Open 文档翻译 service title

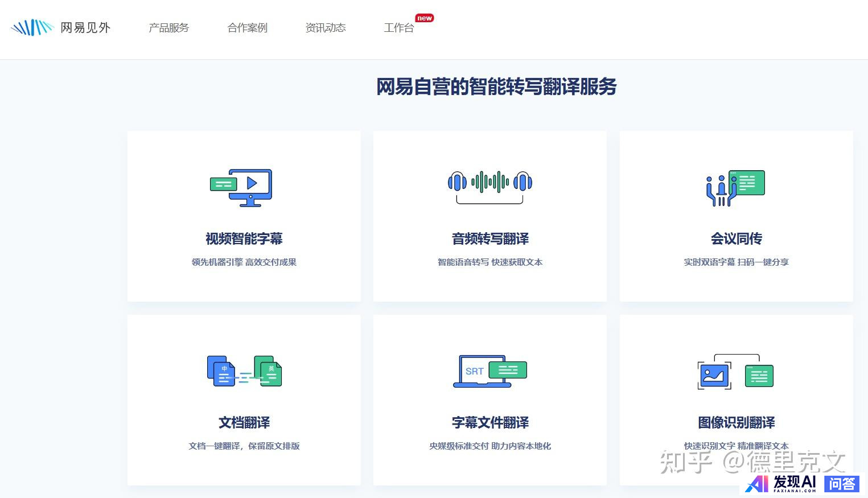tap(244, 422)
